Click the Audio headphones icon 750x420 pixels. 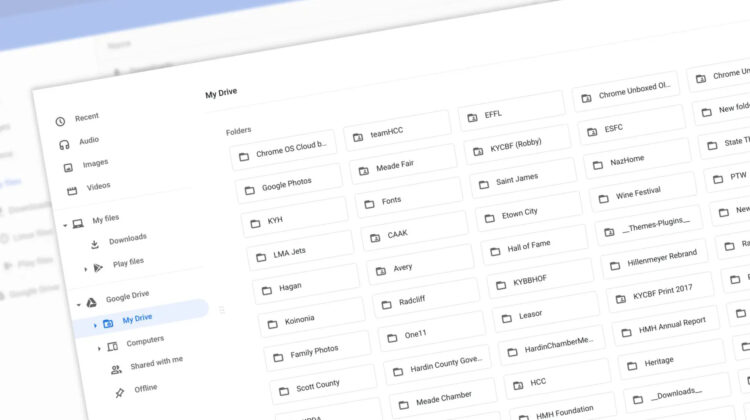pyautogui.click(x=64, y=144)
